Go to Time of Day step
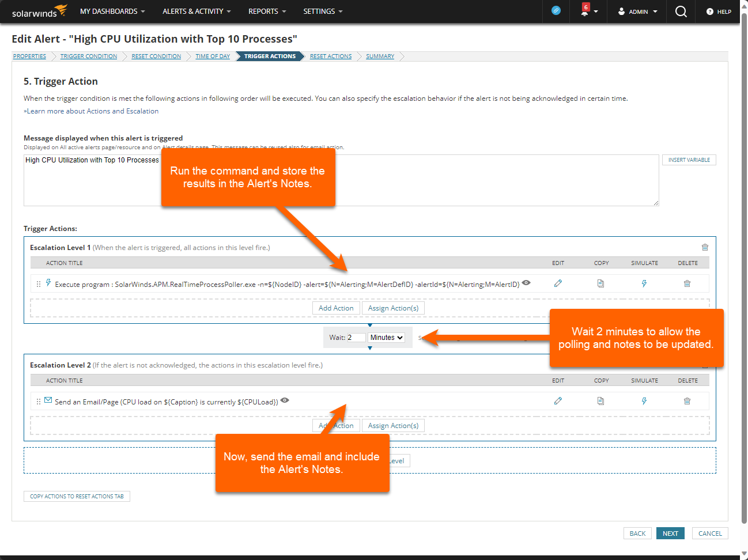This screenshot has width=748, height=560. 213,56
